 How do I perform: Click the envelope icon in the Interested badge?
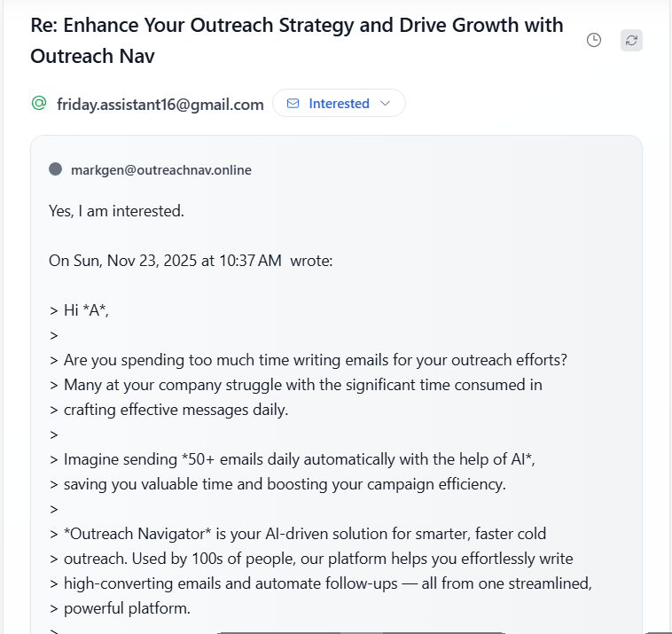coord(293,104)
